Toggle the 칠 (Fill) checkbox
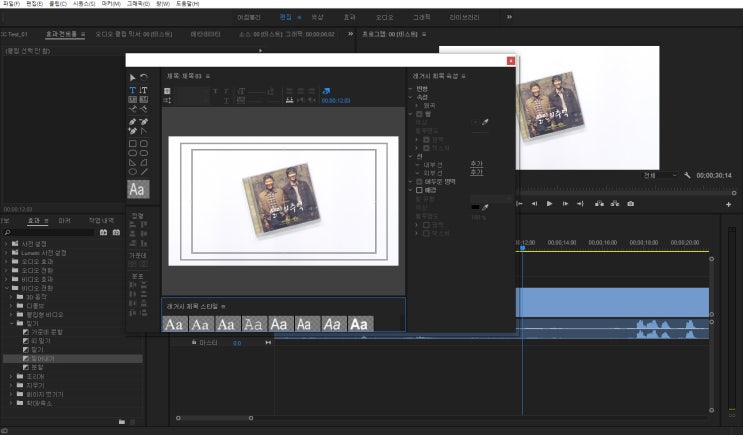743x435 pixels. (x=419, y=114)
